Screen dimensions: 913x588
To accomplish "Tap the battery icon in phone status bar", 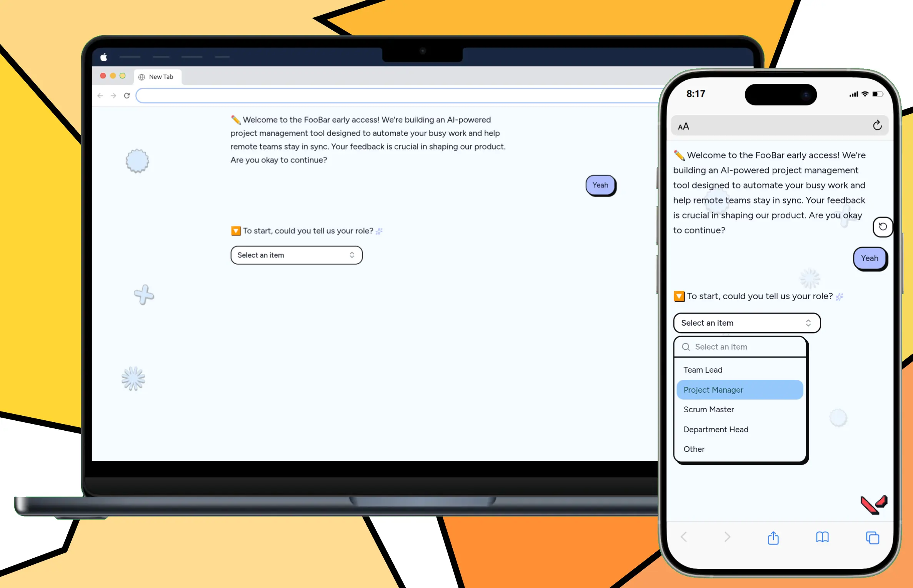I will tap(878, 94).
